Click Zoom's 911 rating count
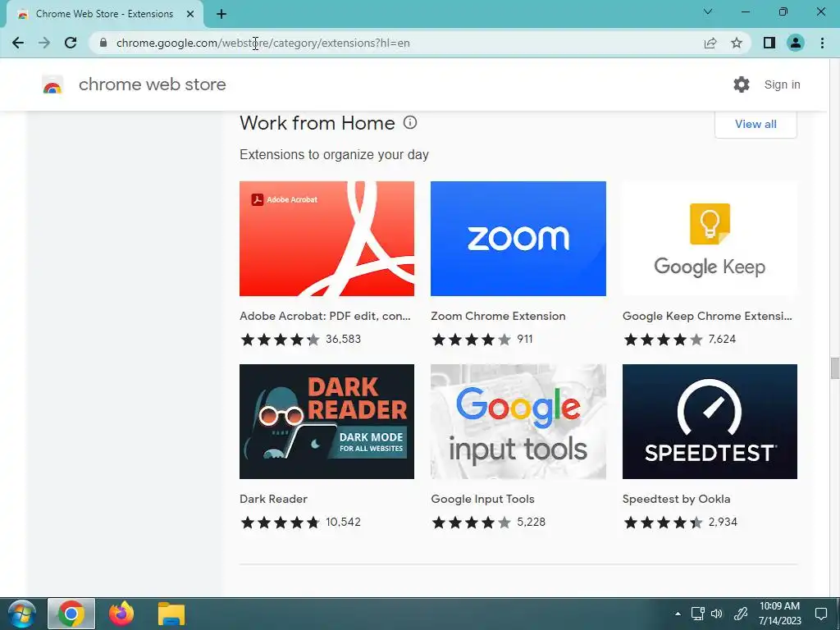This screenshot has width=840, height=630. 525,339
